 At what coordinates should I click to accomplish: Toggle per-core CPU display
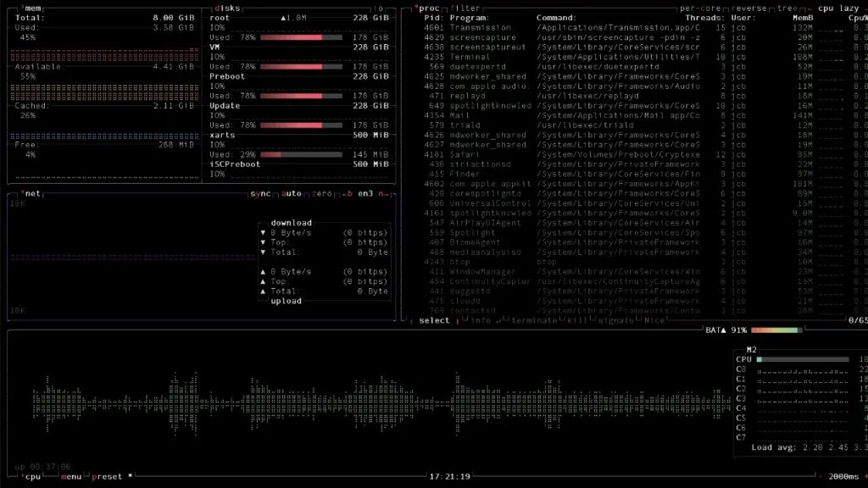click(x=698, y=8)
